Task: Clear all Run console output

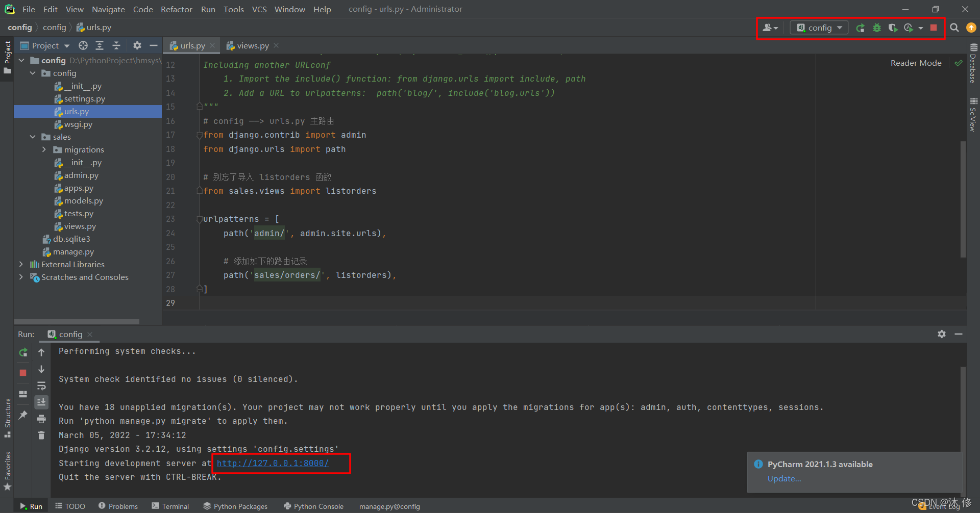Action: point(41,435)
